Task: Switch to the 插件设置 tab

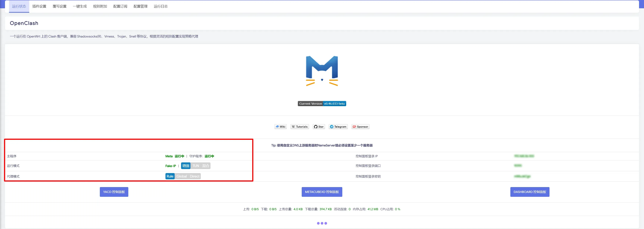Action: click(x=39, y=6)
